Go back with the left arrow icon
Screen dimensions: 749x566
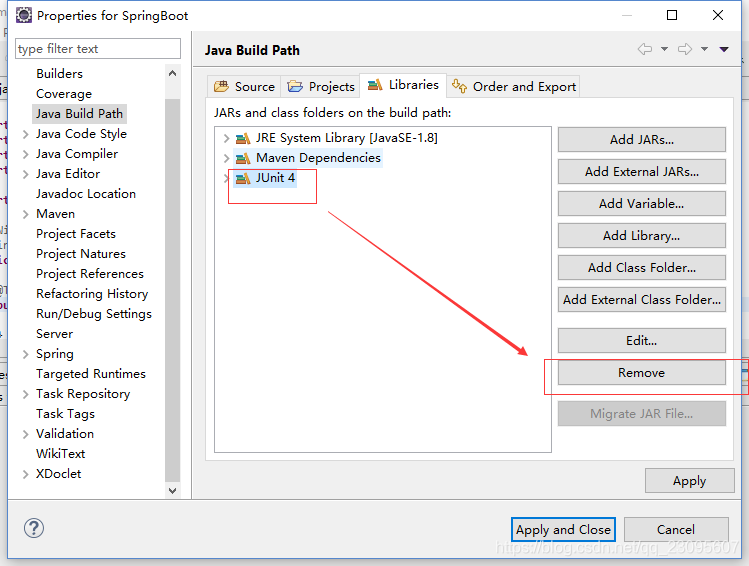click(x=645, y=49)
